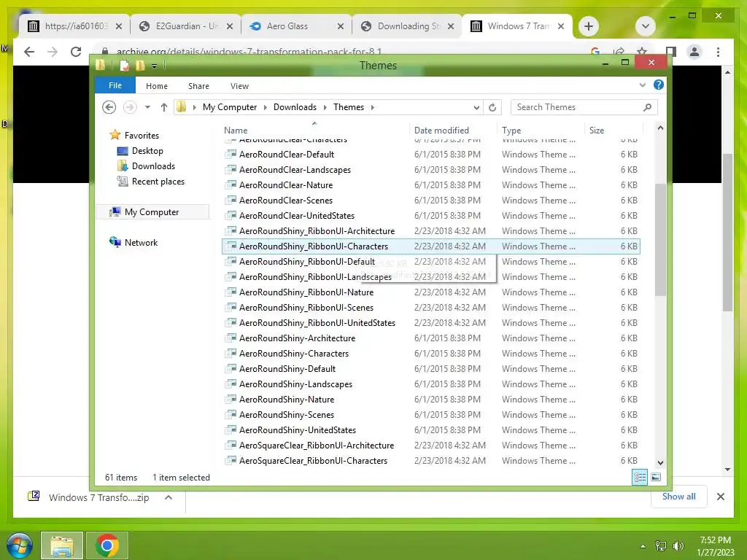The image size is (747, 560).
Task: Open address bar history dropdown
Action: coord(476,108)
